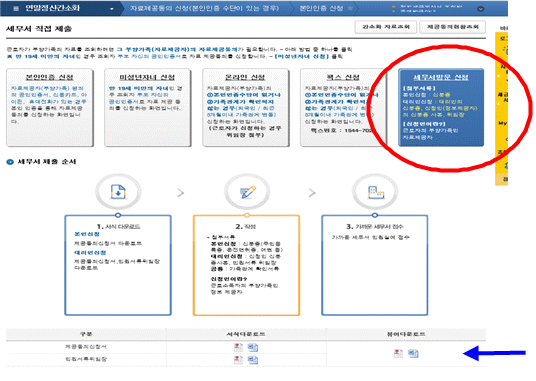536x381 pixels.
Task: Toggle the favorite star in the breadcrumb
Action: 350,8
